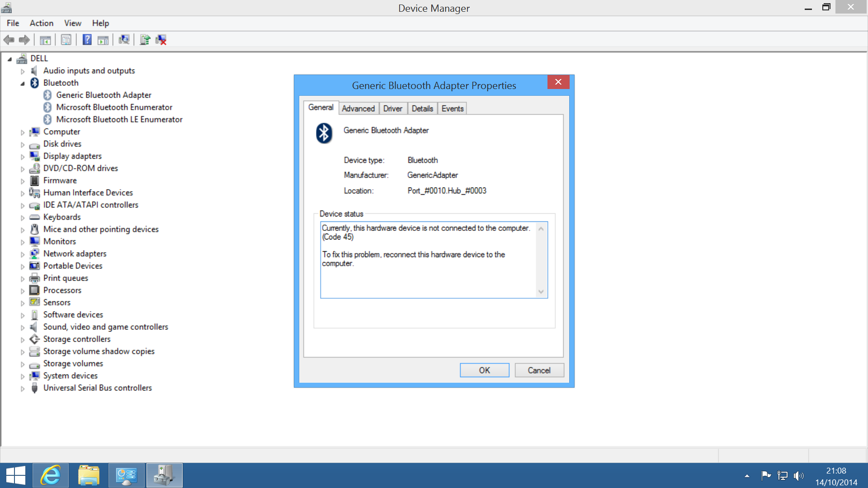This screenshot has width=868, height=488.
Task: Expand the Display adapters category
Action: point(22,156)
